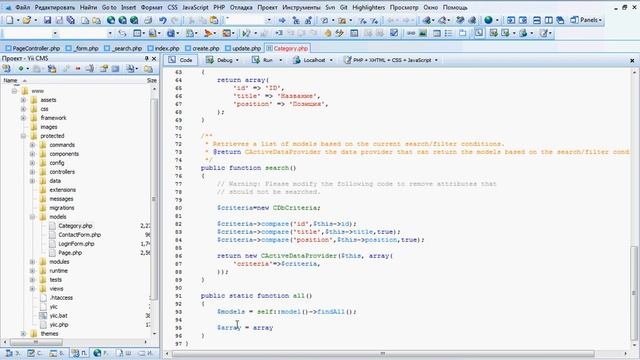Click the Save All multiple floppies icon
The height and width of the screenshot is (360, 640).
(x=71, y=20)
